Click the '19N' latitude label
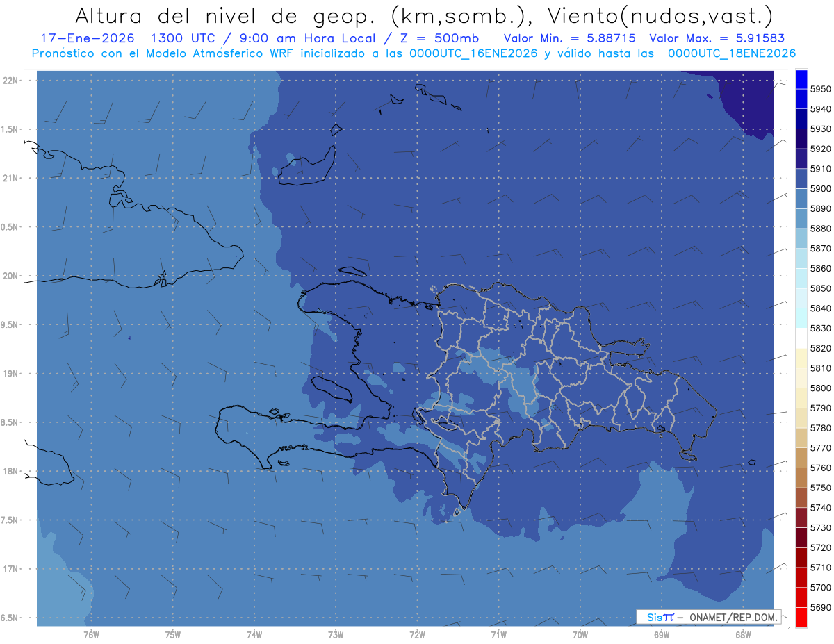The height and width of the screenshot is (644, 834). 10,373
